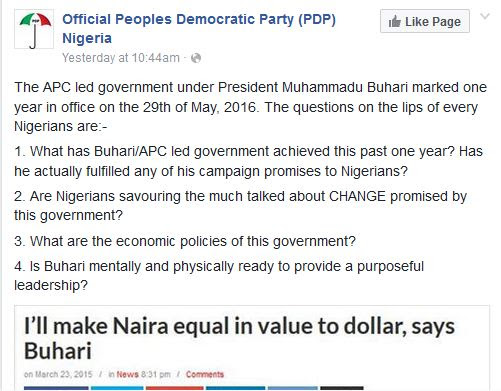Click the word Nigeria in page title
501x391 pixels.
click(87, 38)
